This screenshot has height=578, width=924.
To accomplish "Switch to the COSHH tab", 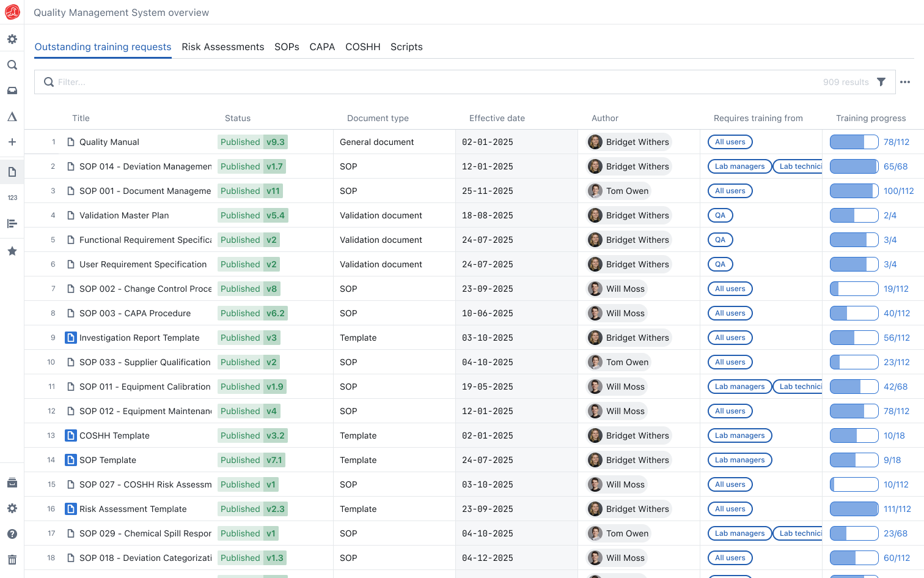I will [x=362, y=47].
